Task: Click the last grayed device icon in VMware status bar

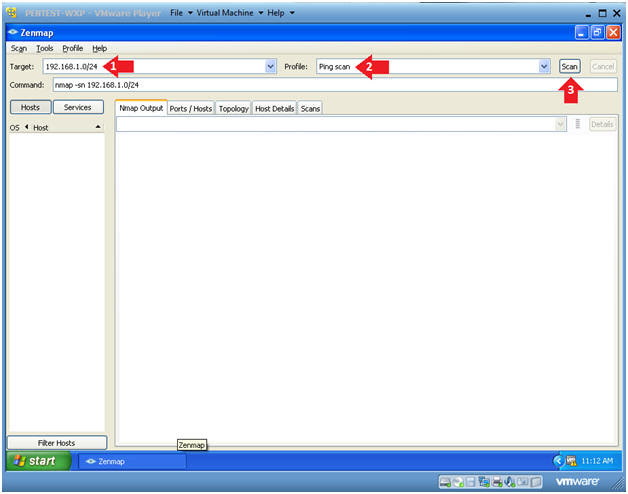Action: [536, 482]
